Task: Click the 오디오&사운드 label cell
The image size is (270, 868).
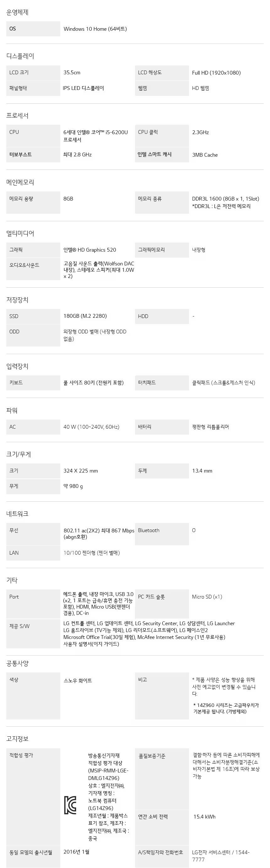Action: 33,269
